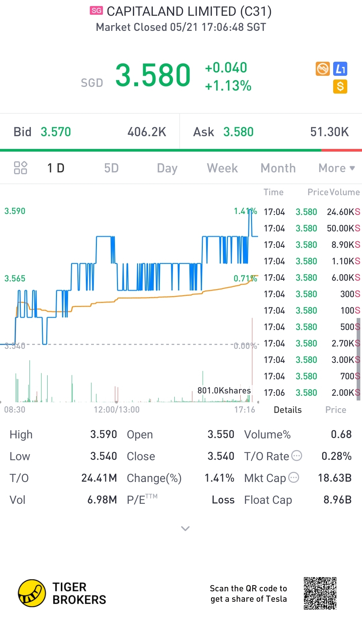Tap the Bid price 3.570
This screenshot has width=362, height=644.
56,132
